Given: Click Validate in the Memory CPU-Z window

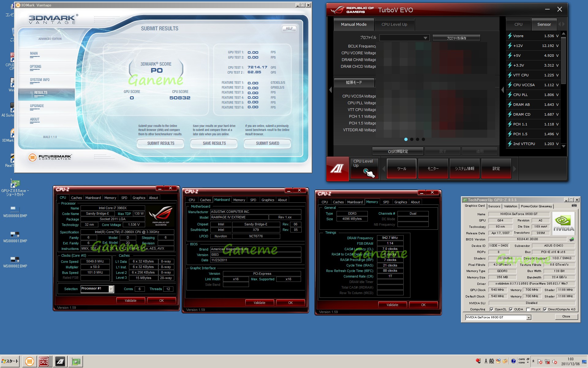Looking at the screenshot, I should (x=392, y=305).
